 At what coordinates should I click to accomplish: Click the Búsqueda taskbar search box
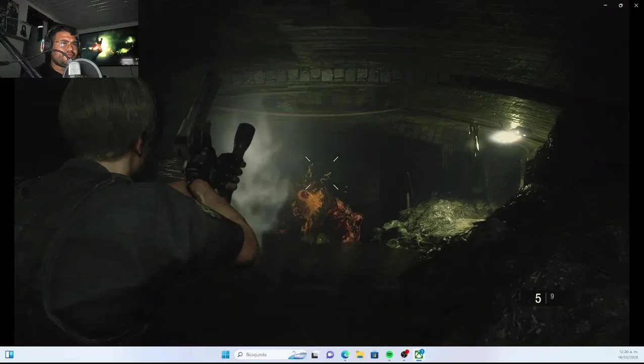point(271,354)
